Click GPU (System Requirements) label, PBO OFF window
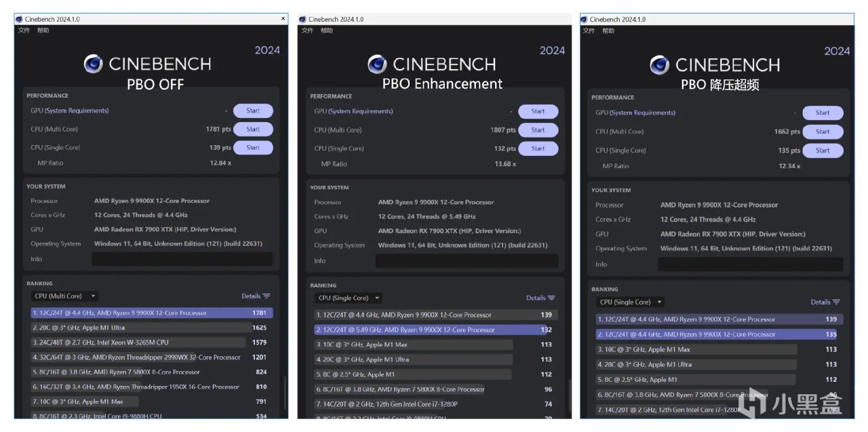 69,111
